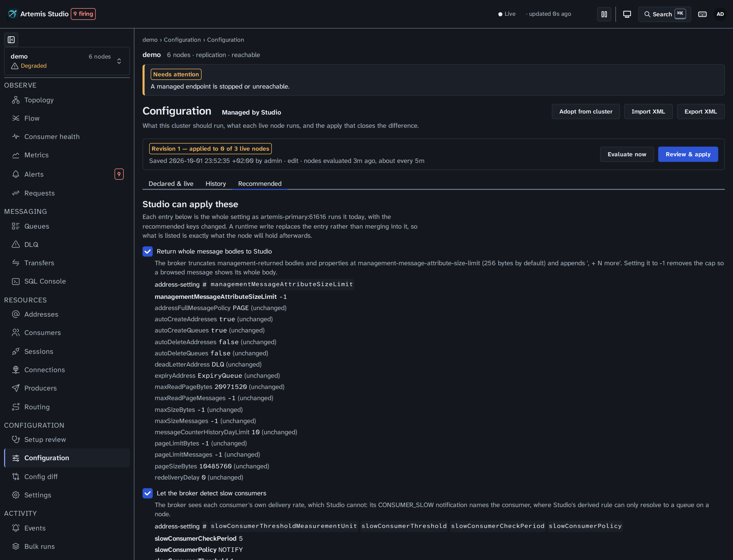
Task: Click 'pageSizeBytes 10485760 (unchanged)' row
Action: pyautogui.click(x=212, y=466)
